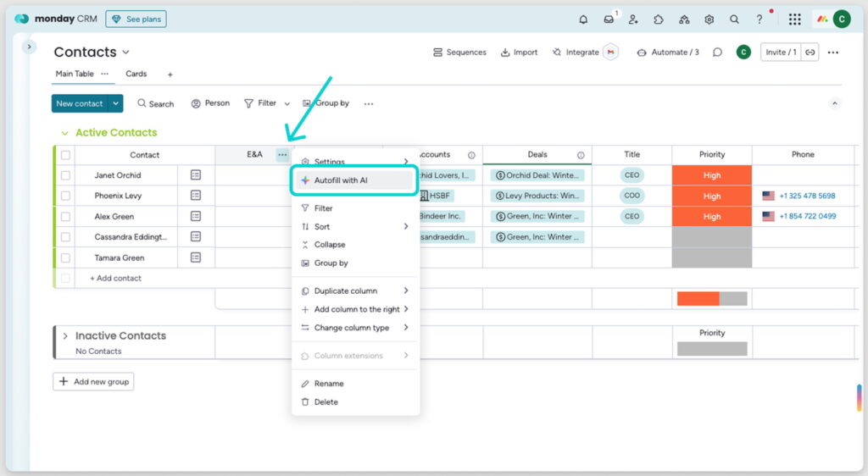Viewport: 868px width, 476px height.
Task: Select all contacts header checkbox
Action: tap(65, 155)
